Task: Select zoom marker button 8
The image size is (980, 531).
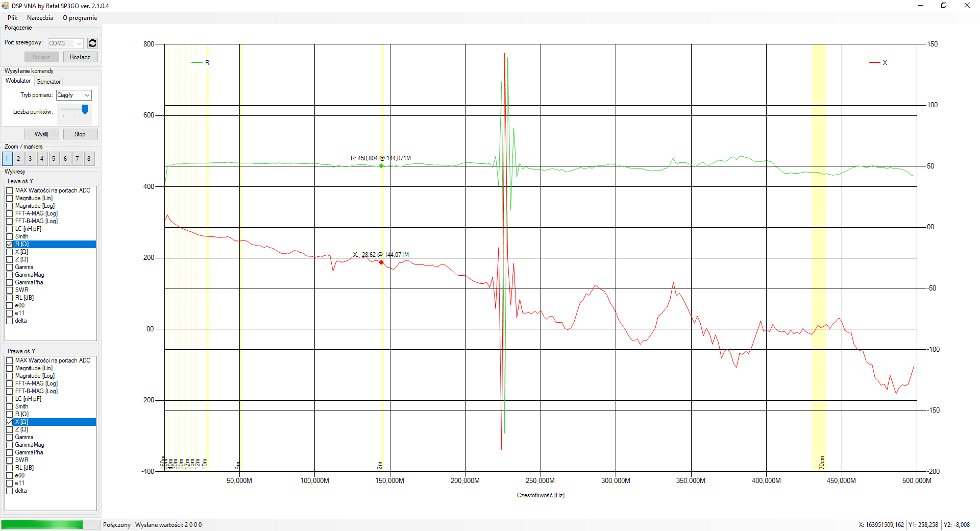Action: point(89,159)
